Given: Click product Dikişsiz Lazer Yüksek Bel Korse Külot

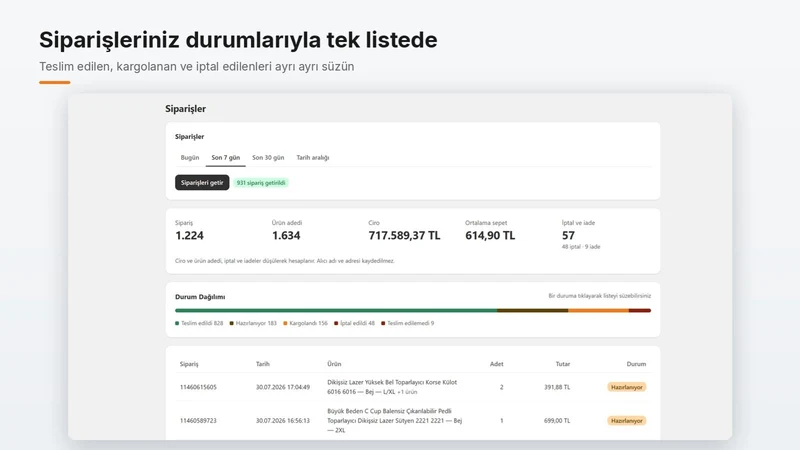Looking at the screenshot, I should pos(392,387).
